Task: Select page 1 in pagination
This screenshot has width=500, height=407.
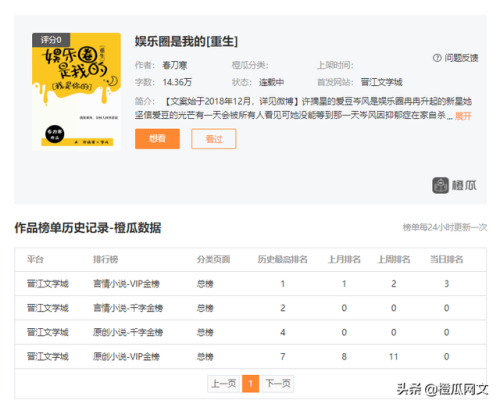Action: (250, 384)
